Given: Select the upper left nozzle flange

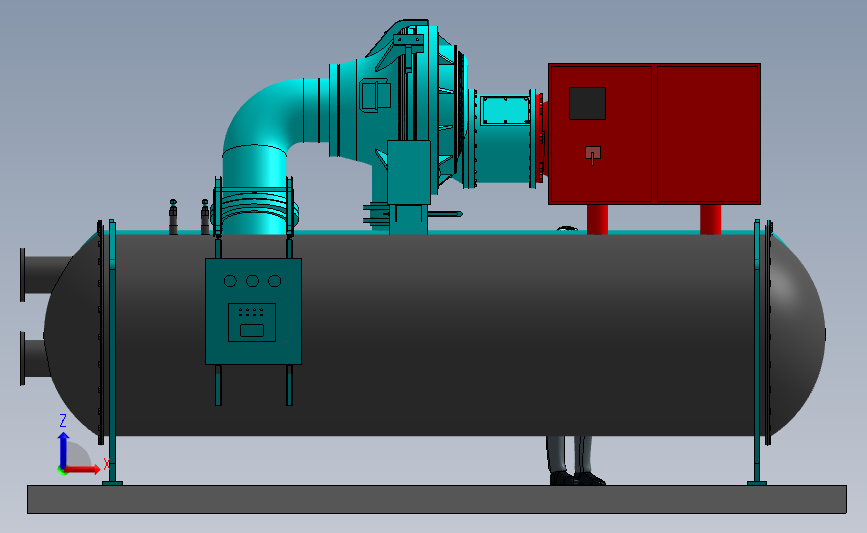Looking at the screenshot, I should point(23,275).
